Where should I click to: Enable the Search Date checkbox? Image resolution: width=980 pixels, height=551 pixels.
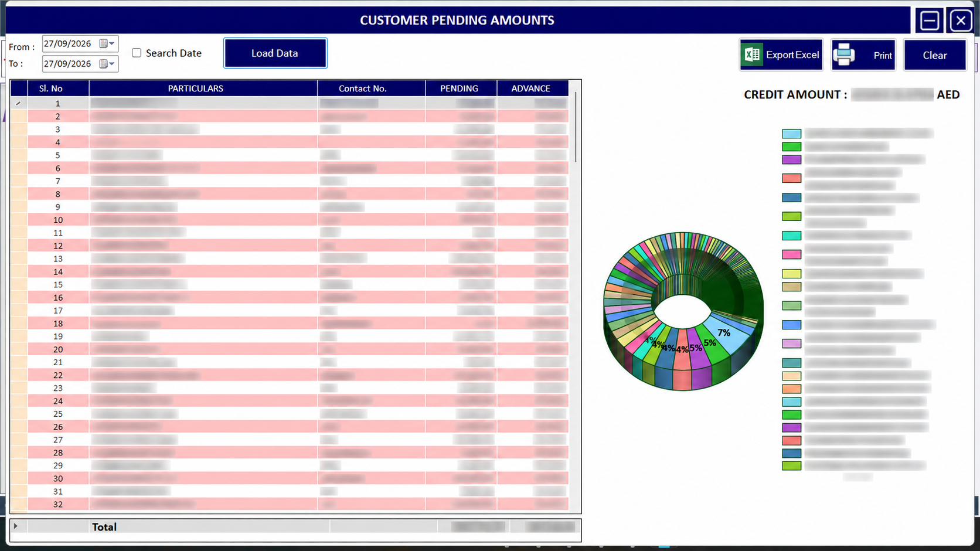pos(137,53)
